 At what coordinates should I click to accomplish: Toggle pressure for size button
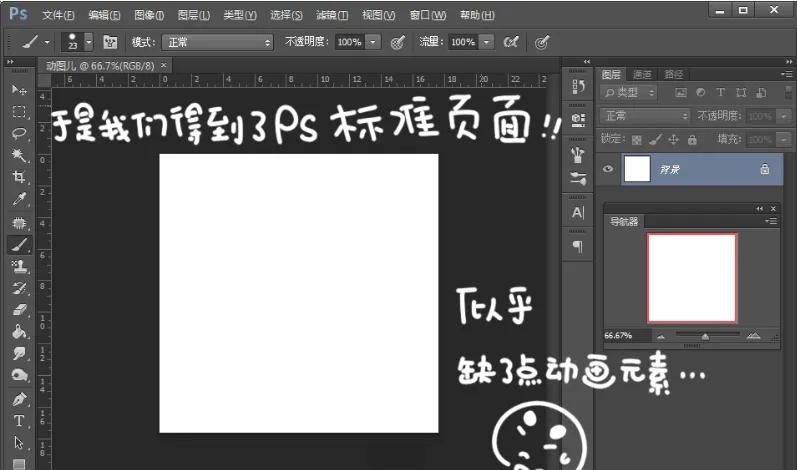tap(542, 42)
